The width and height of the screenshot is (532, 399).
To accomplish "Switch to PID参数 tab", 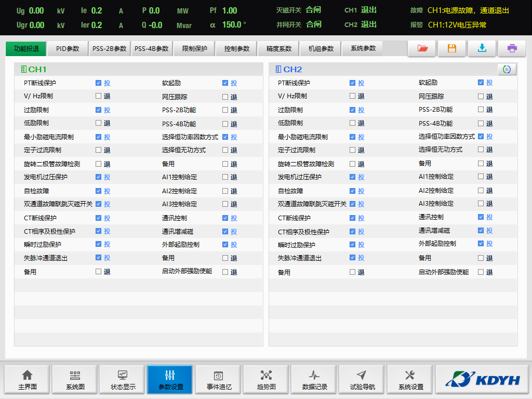I will (x=68, y=49).
